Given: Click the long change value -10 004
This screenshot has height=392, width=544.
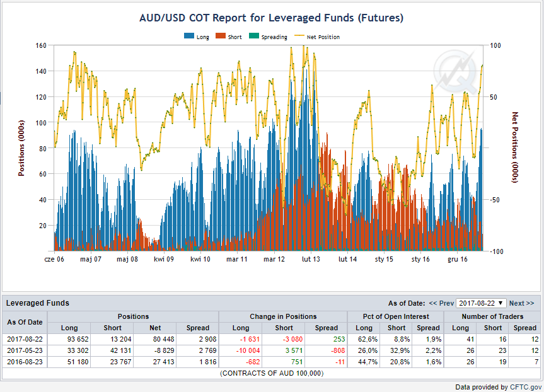Looking at the screenshot, I should coord(248,350).
